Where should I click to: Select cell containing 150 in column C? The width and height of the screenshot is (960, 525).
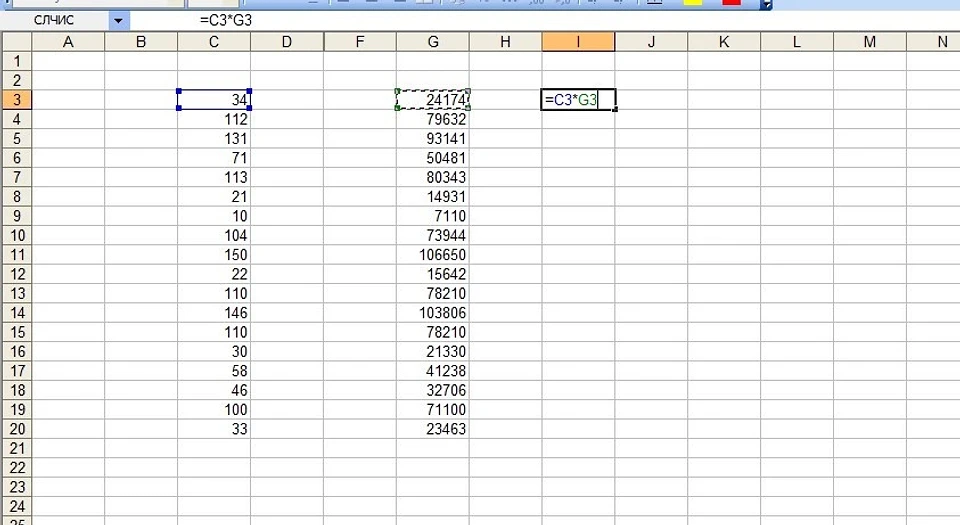[214, 254]
